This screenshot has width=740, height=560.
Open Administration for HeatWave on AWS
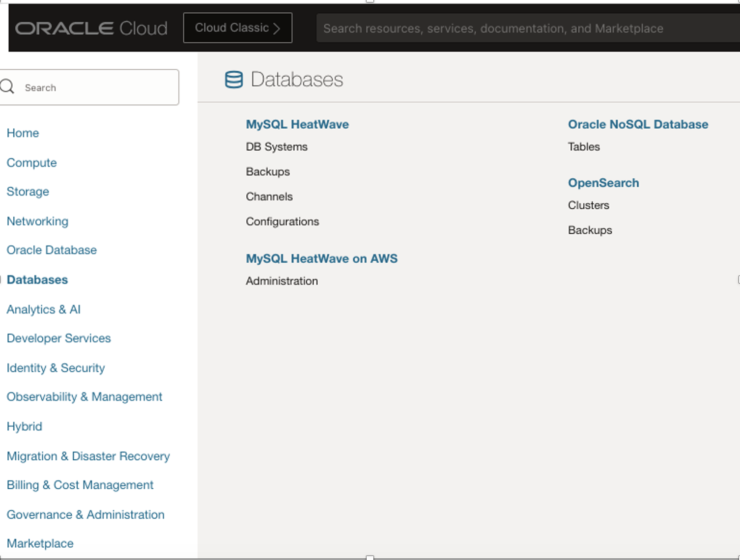pos(282,281)
